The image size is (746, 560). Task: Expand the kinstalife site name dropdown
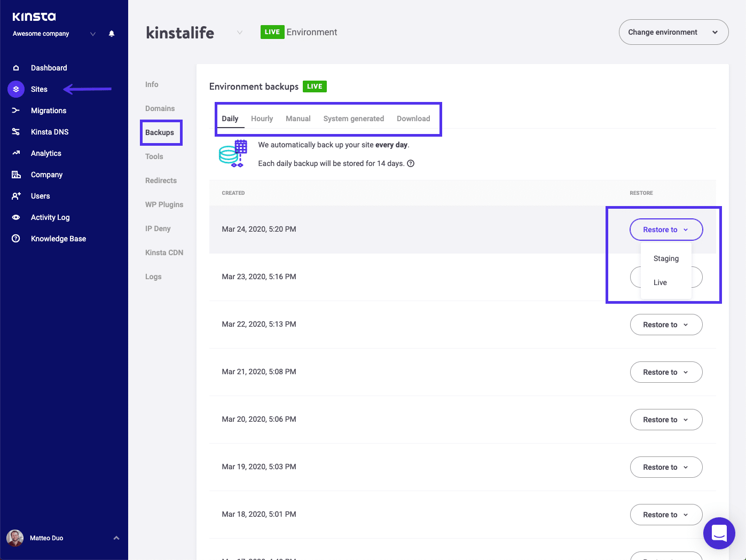[x=239, y=32]
